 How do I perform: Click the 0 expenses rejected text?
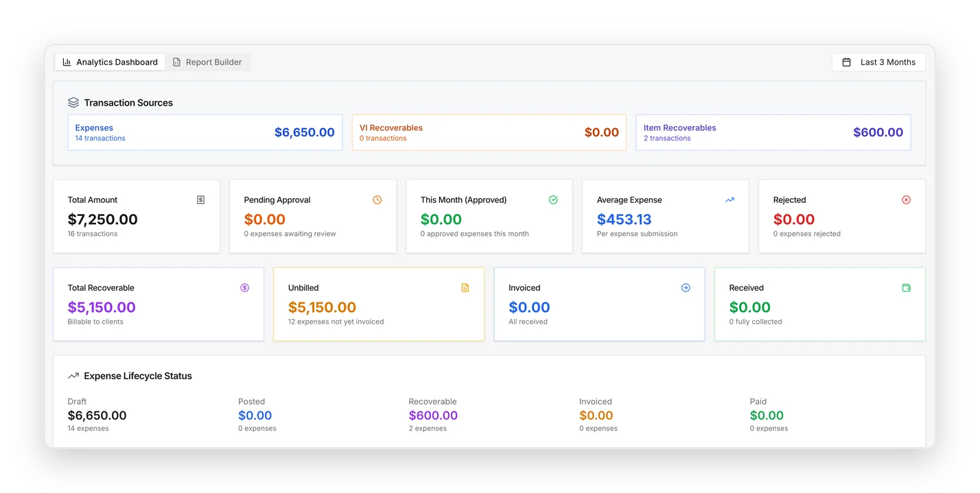[x=807, y=234]
